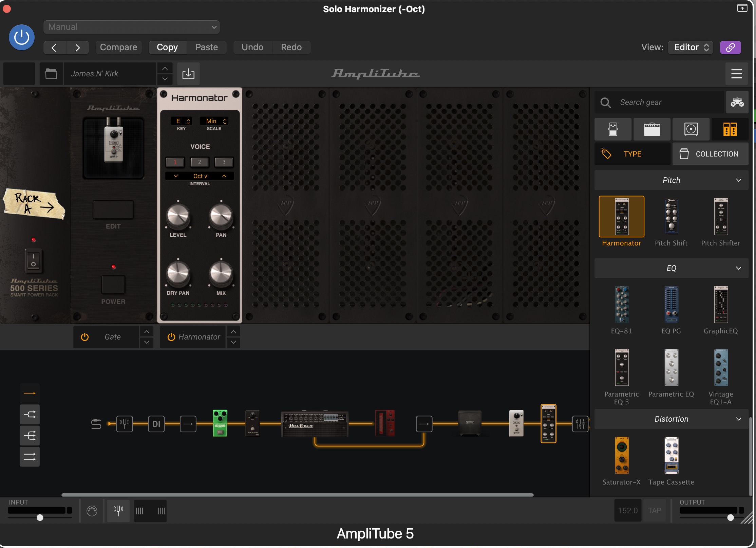The image size is (756, 548).
Task: Select the COLLECTION filter tab
Action: tap(710, 154)
